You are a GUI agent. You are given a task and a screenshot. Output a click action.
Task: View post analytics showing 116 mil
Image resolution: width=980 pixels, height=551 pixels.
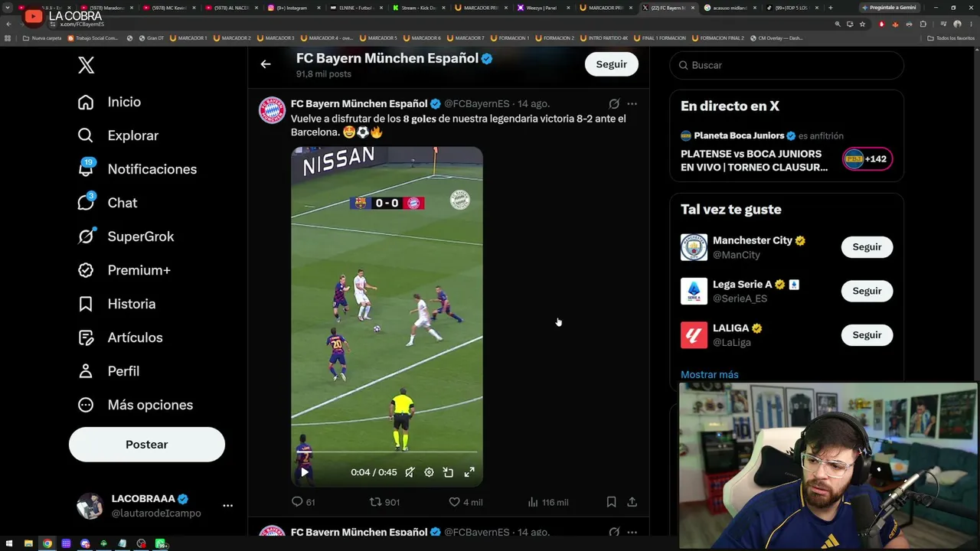[548, 502]
